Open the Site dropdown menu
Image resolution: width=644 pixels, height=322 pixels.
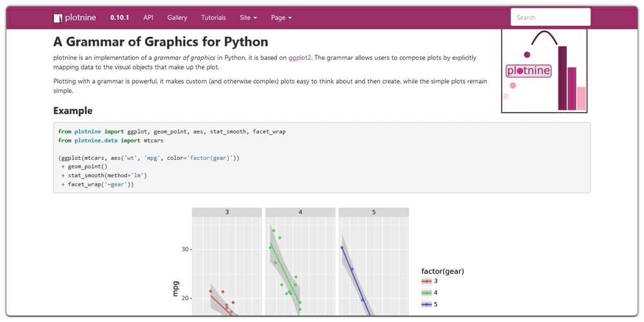click(x=248, y=17)
